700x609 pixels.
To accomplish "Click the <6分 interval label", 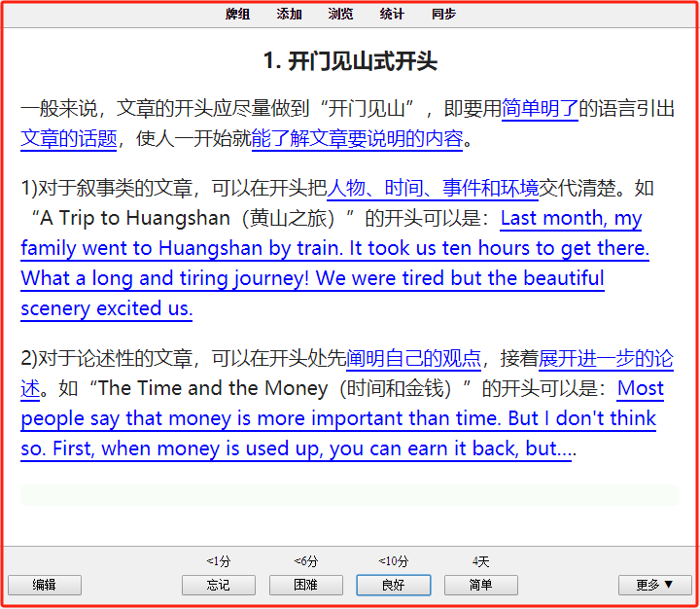I will pos(306,561).
